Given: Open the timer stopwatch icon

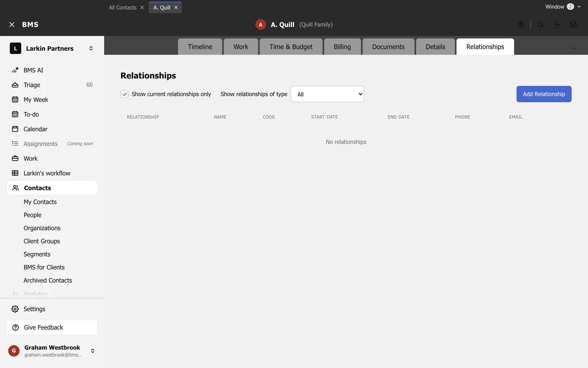Looking at the screenshot, I should coord(521,25).
